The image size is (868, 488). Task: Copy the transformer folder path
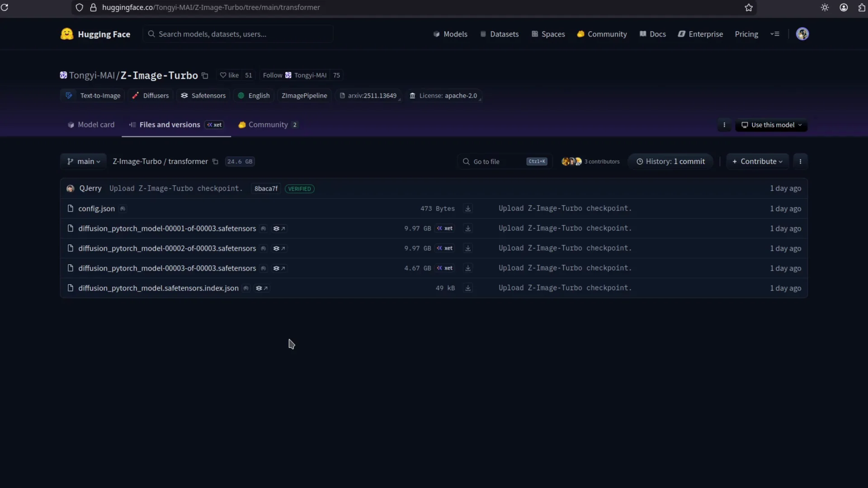pyautogui.click(x=215, y=162)
